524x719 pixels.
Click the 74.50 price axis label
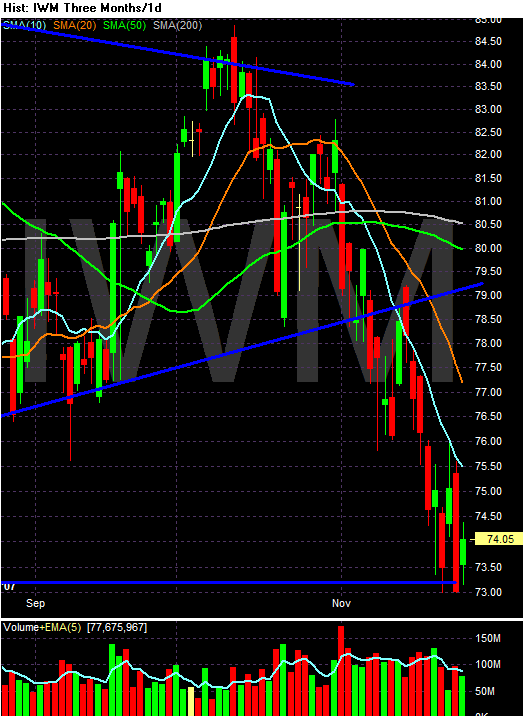click(x=488, y=516)
